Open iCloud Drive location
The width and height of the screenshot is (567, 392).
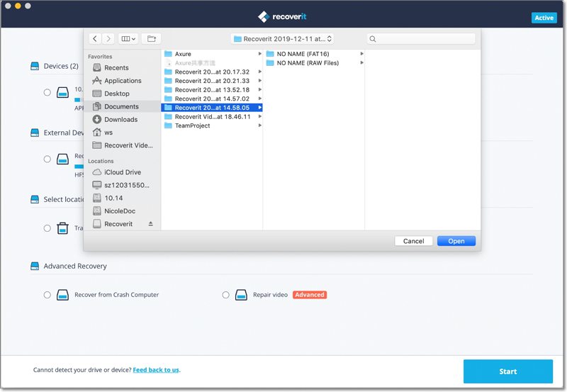point(122,172)
